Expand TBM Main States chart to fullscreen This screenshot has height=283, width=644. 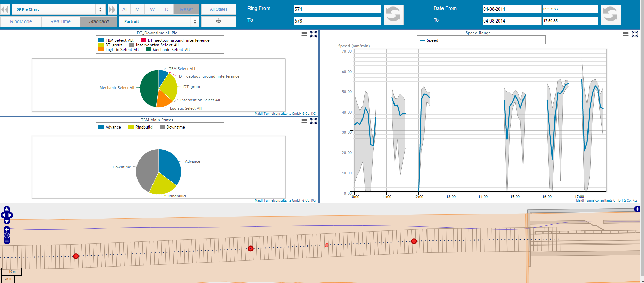pos(313,121)
